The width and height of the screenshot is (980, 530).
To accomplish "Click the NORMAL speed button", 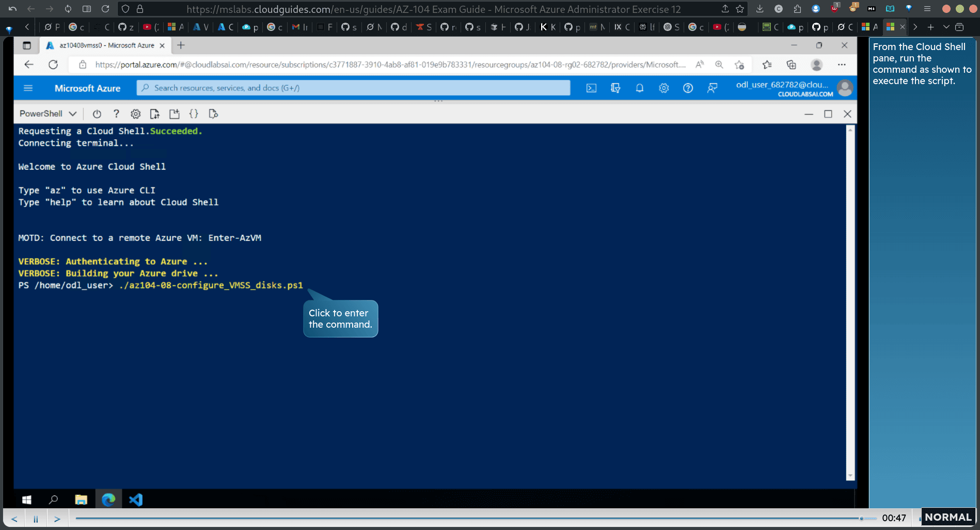I will click(x=948, y=517).
